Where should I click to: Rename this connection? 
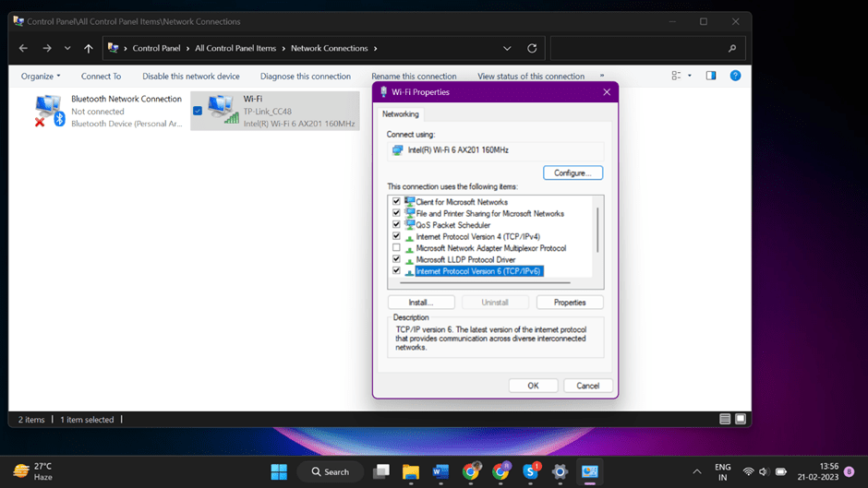click(x=414, y=77)
